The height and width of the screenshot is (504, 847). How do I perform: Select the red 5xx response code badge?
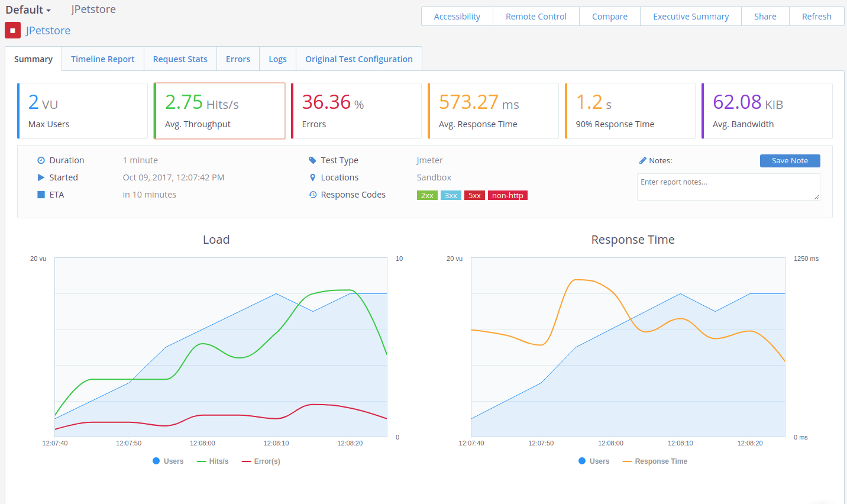(474, 195)
